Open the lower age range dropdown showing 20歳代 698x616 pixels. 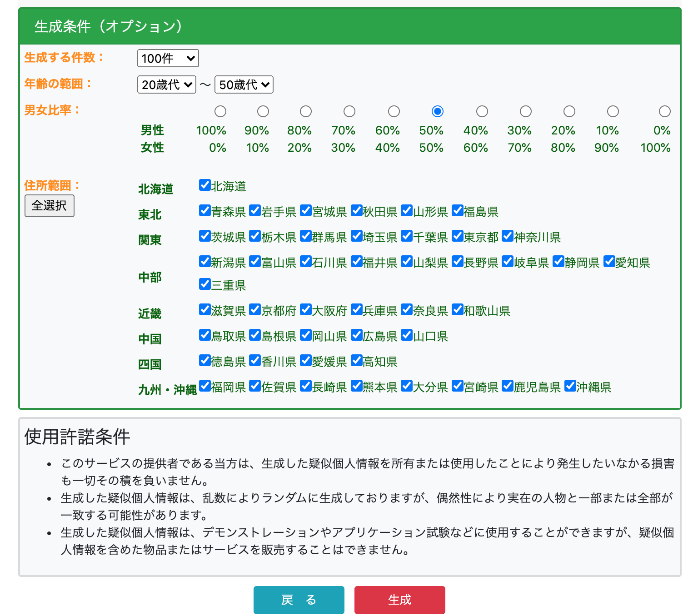click(167, 84)
